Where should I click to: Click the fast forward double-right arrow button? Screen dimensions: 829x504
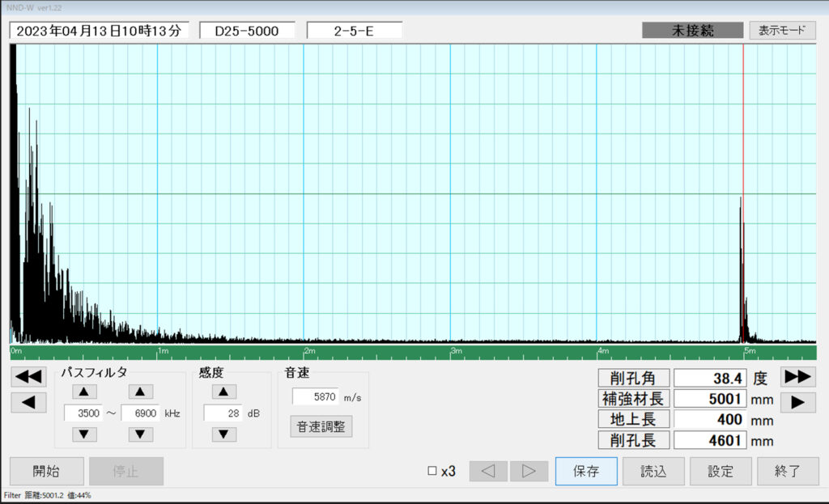pos(797,377)
